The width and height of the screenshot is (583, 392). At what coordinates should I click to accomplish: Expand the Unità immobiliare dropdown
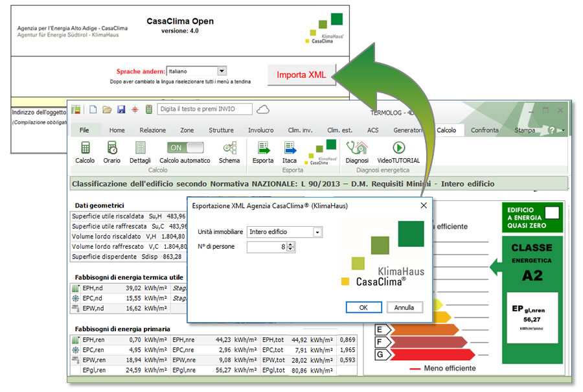pos(317,232)
